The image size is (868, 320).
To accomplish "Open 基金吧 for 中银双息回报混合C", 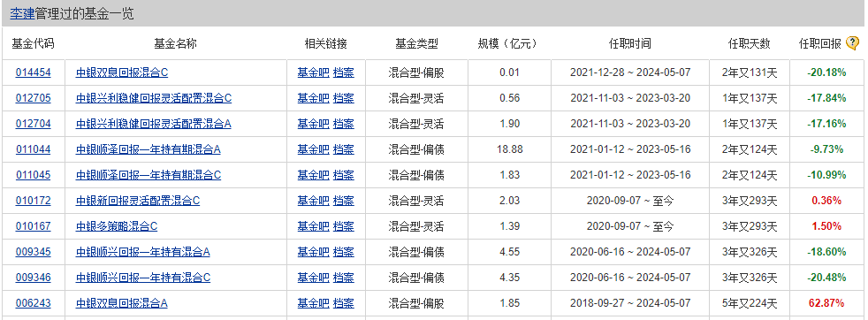I will pos(313,72).
